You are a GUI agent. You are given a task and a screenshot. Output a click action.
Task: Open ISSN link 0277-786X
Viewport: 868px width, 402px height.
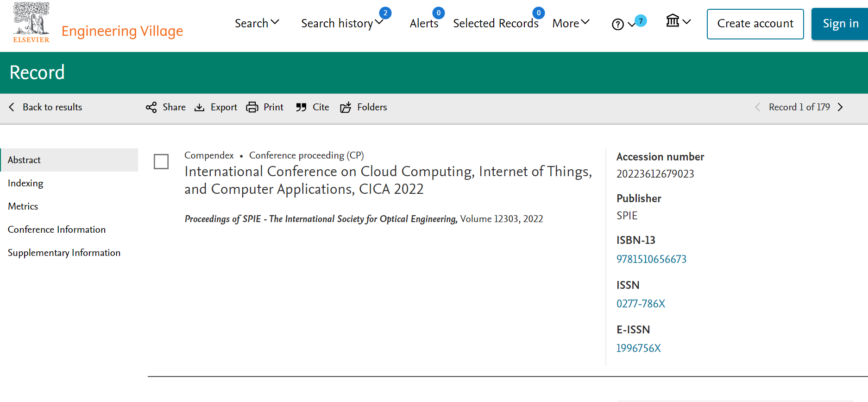click(641, 304)
